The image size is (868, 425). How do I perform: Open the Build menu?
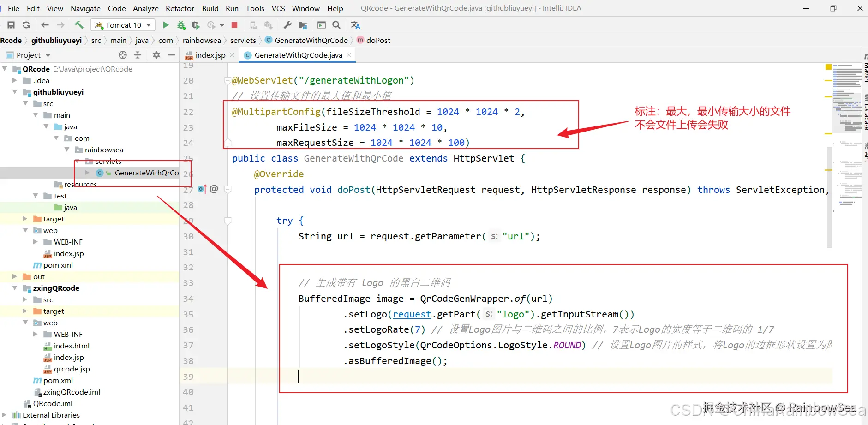pos(210,8)
